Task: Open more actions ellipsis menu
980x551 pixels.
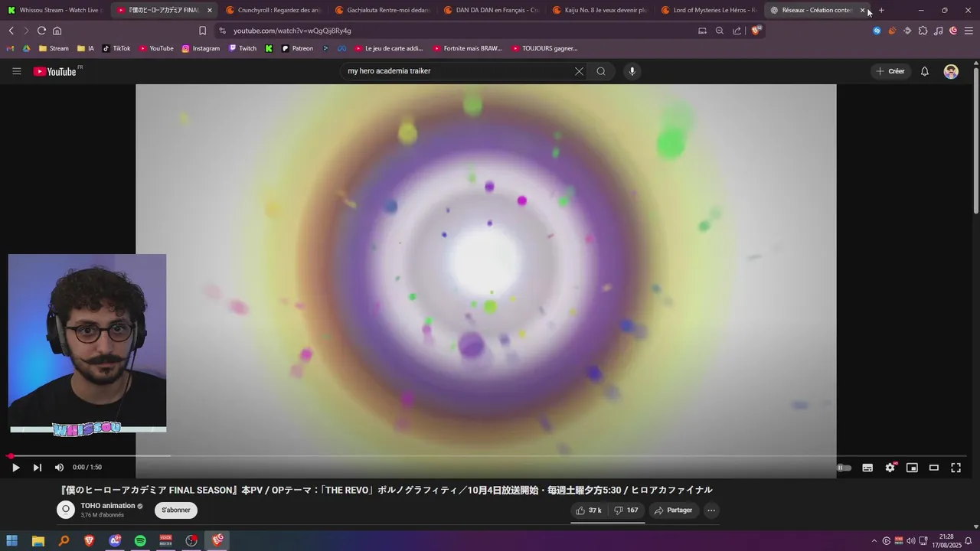Action: pyautogui.click(x=711, y=510)
